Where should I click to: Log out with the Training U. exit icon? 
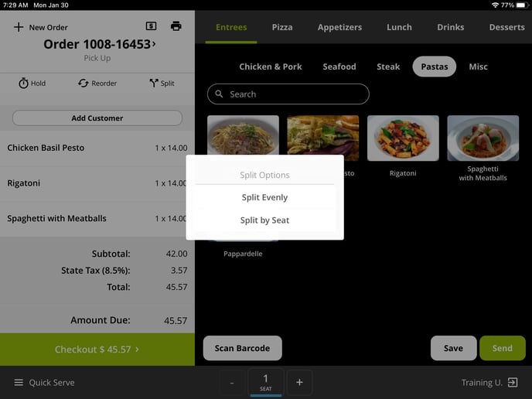(x=513, y=382)
